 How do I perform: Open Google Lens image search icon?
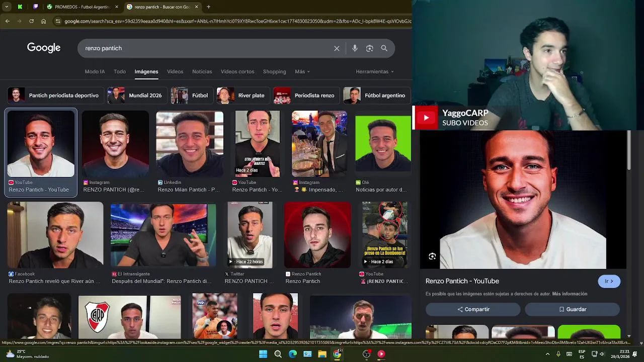point(370,48)
